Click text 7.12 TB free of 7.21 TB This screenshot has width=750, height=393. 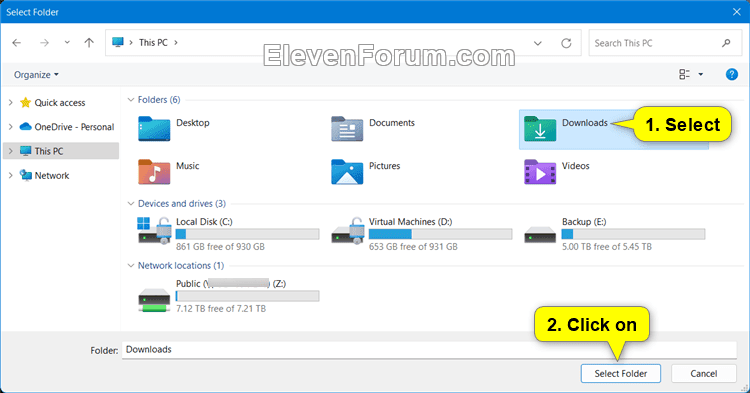[x=221, y=309]
